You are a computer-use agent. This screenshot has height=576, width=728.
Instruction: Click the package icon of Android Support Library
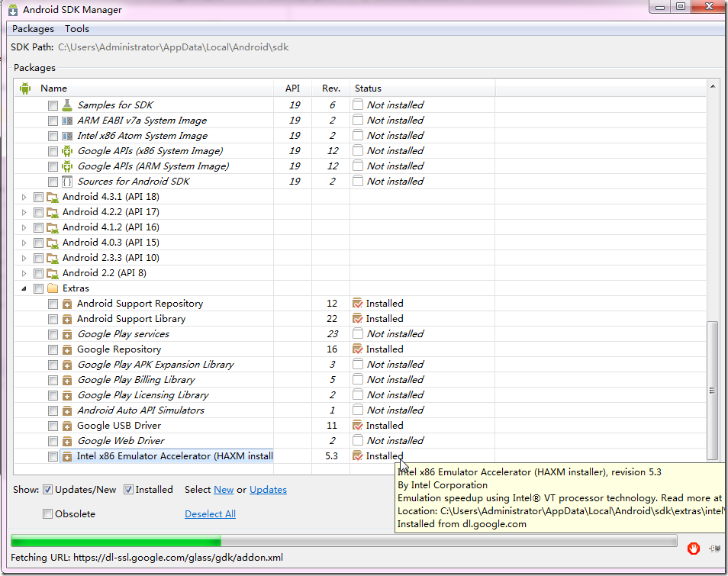67,320
